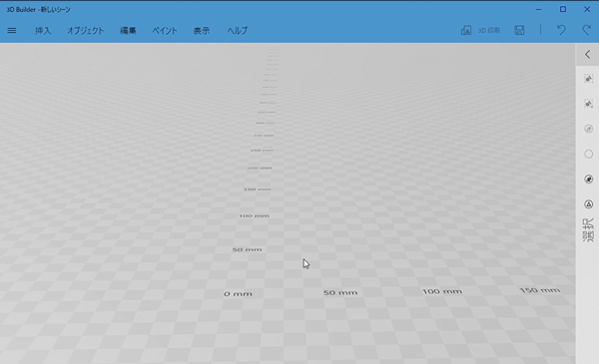The width and height of the screenshot is (599, 364).
Task: Open the ヘルプ menu
Action: pyautogui.click(x=238, y=31)
